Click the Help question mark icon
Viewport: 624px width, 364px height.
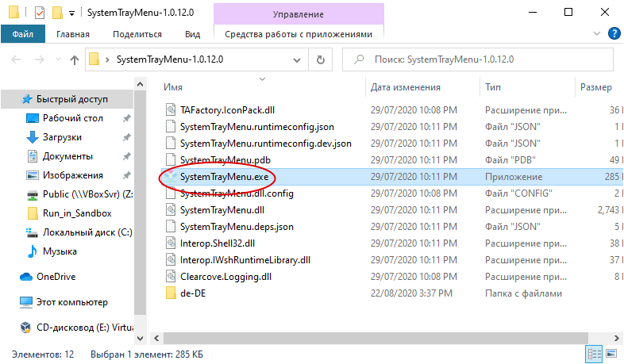click(x=613, y=33)
